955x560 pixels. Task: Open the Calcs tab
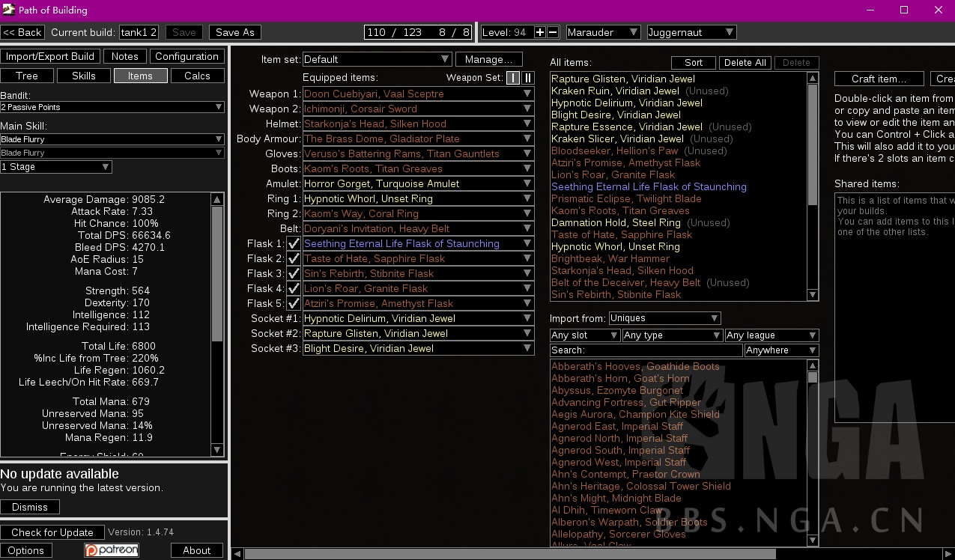coord(197,76)
